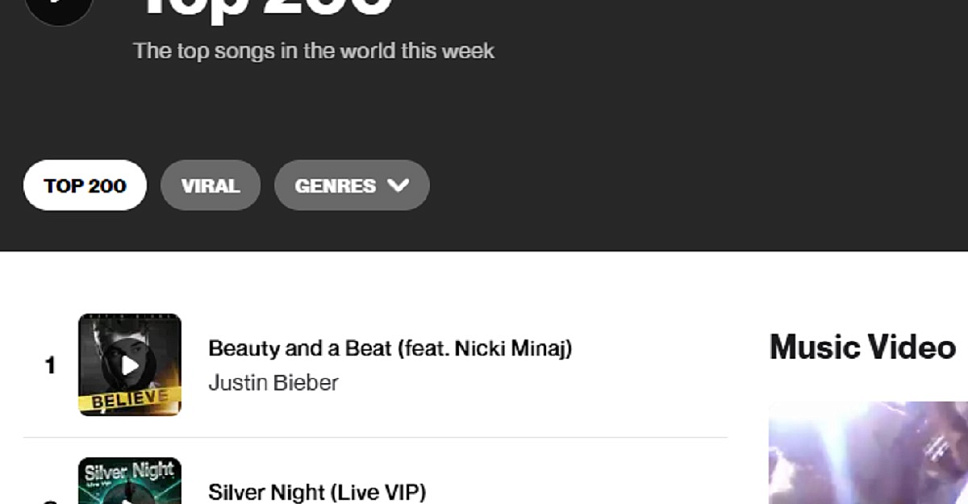Click the Nicki Minaj featured credit text

(511, 348)
